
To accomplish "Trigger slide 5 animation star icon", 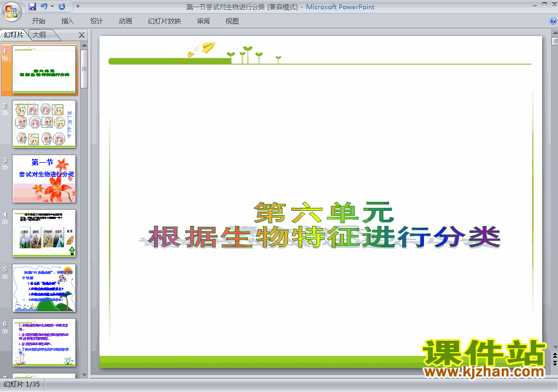I will pyautogui.click(x=5, y=276).
